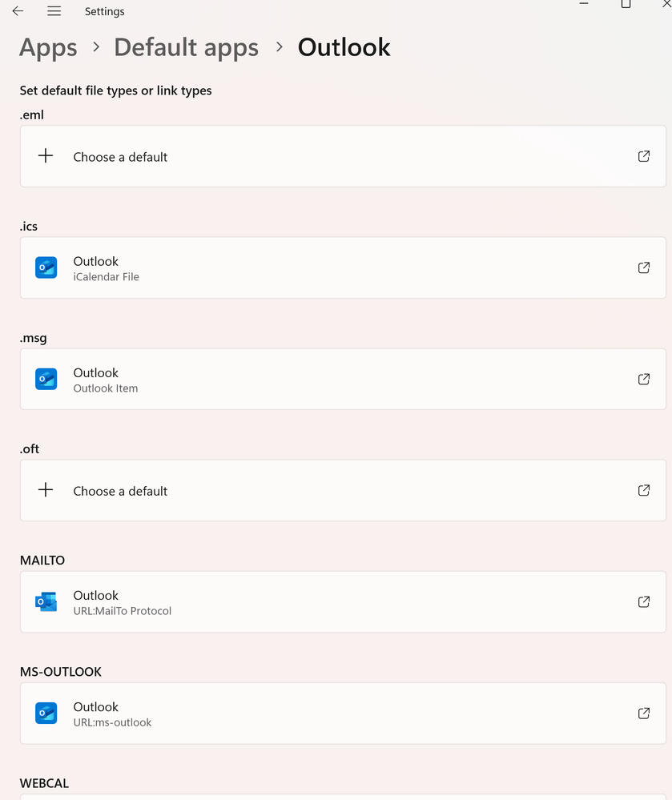Click classic Outlook icon in MAILTO row
Viewport: 672px width, 800px height.
point(46,601)
